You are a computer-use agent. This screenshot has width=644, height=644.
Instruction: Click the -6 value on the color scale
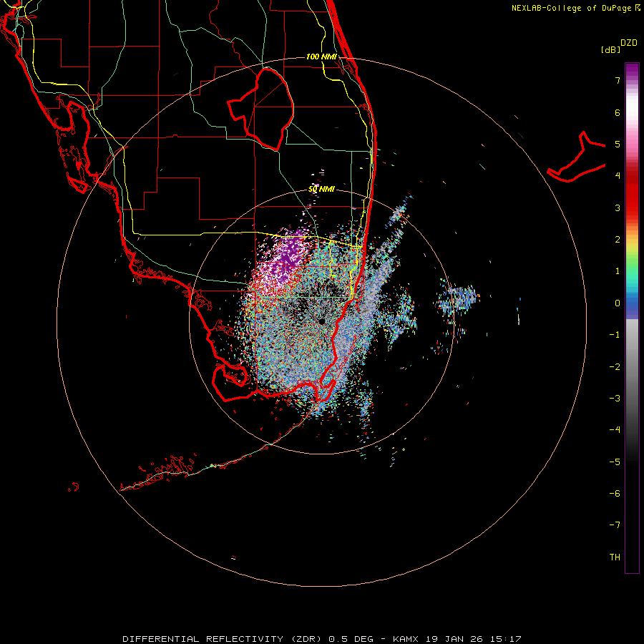pos(615,493)
